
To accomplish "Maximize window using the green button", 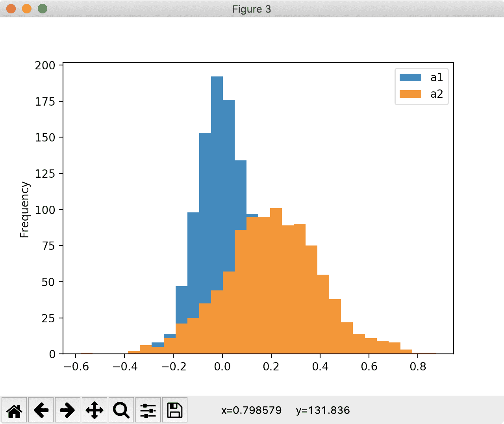I will 43,9.
